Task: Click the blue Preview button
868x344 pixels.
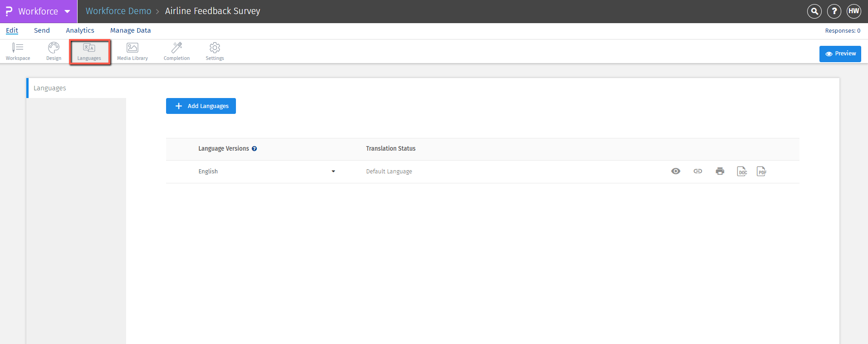Action: (x=840, y=54)
